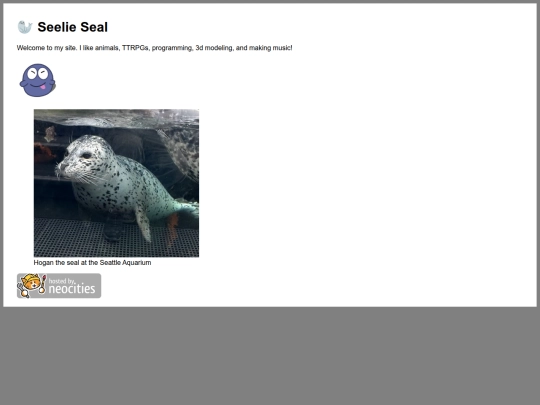Screen dimensions: 540x405
Task: Click the cat mascot in the Neocities badge
Action: (32, 285)
